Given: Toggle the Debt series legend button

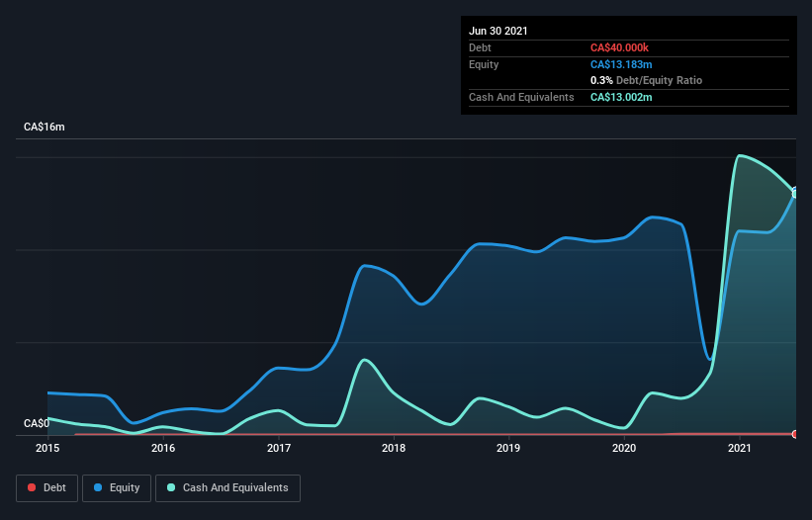Looking at the screenshot, I should click(x=46, y=488).
